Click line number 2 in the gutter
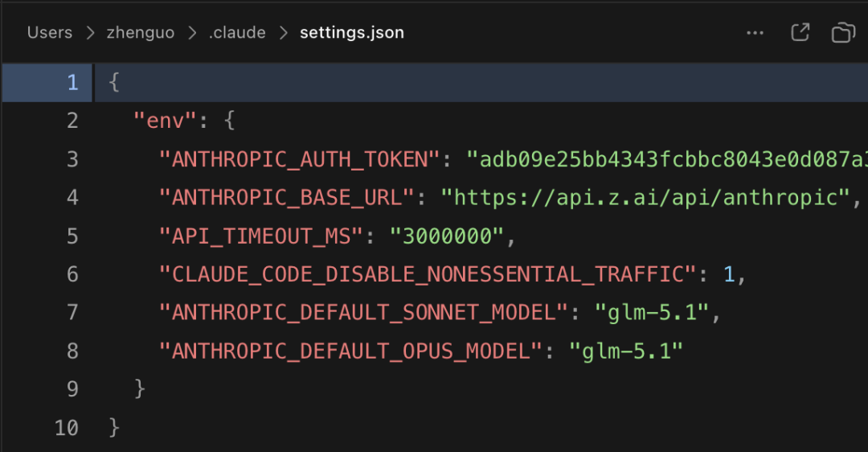This screenshot has width=868, height=452. (x=72, y=121)
